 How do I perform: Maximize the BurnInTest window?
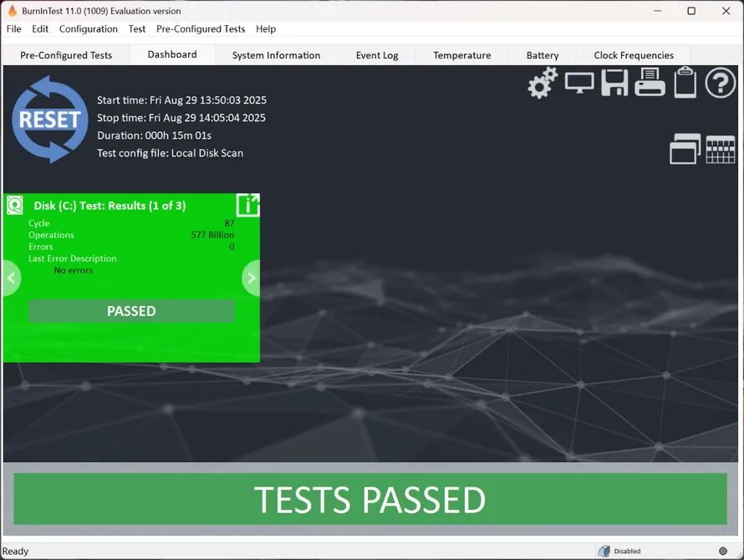tap(691, 11)
